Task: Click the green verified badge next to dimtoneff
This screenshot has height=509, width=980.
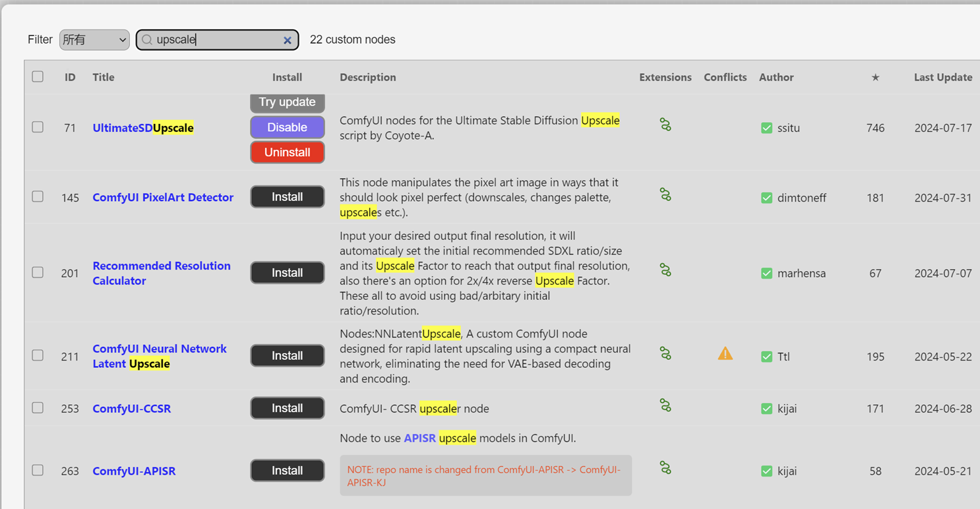Action: 766,198
